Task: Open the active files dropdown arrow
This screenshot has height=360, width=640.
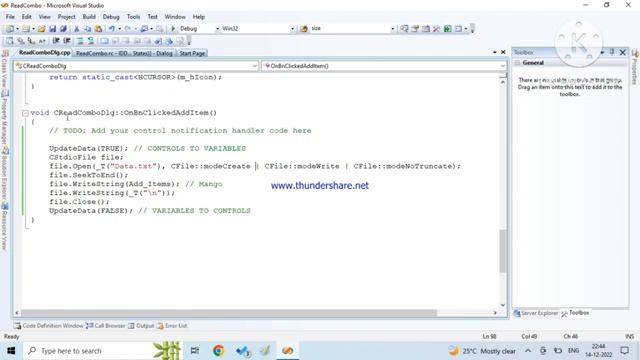Action: coord(495,52)
